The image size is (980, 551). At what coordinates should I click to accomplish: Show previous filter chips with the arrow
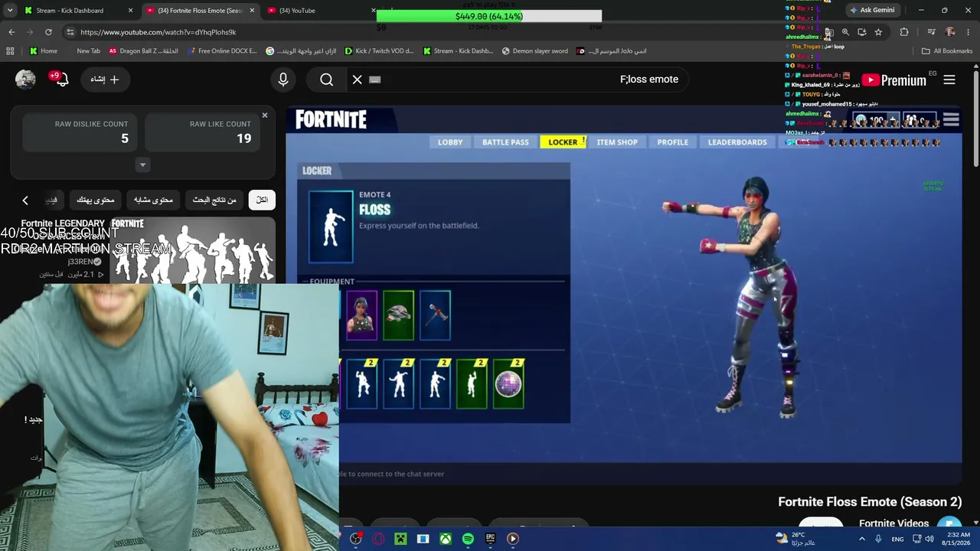click(25, 200)
